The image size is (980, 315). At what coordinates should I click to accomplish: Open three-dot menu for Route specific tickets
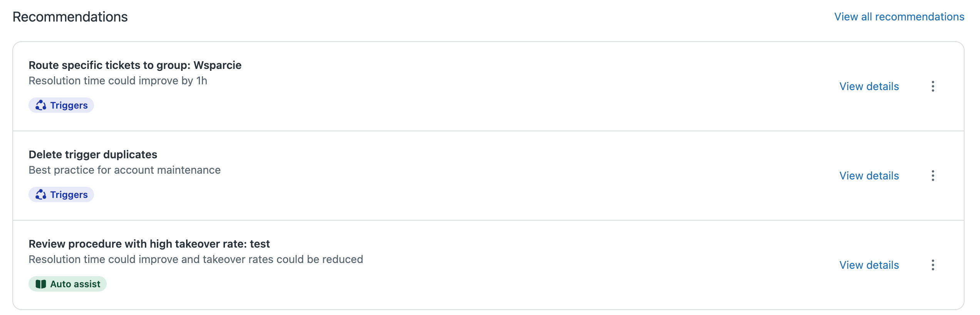(x=933, y=86)
